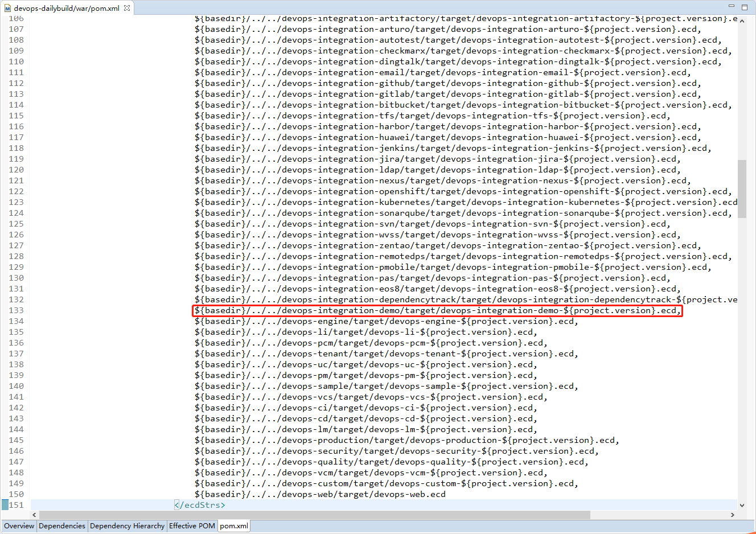
Task: Maximize the editor area
Action: pyautogui.click(x=745, y=7)
